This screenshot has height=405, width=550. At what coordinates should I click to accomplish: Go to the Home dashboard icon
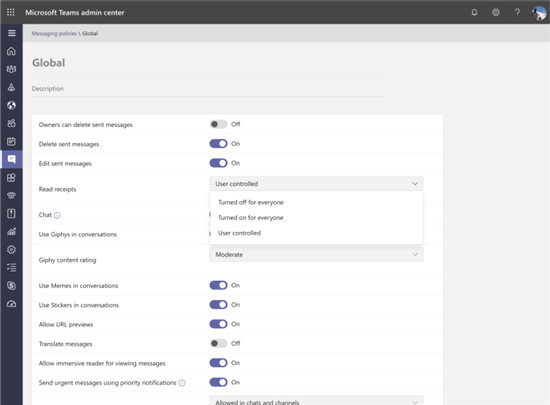coord(11,51)
